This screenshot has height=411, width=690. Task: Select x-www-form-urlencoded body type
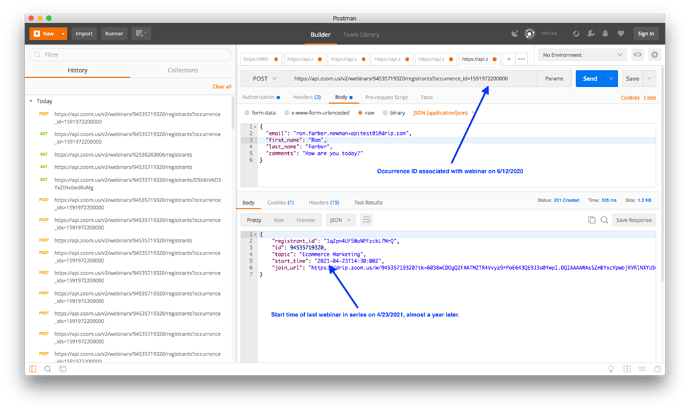(286, 113)
